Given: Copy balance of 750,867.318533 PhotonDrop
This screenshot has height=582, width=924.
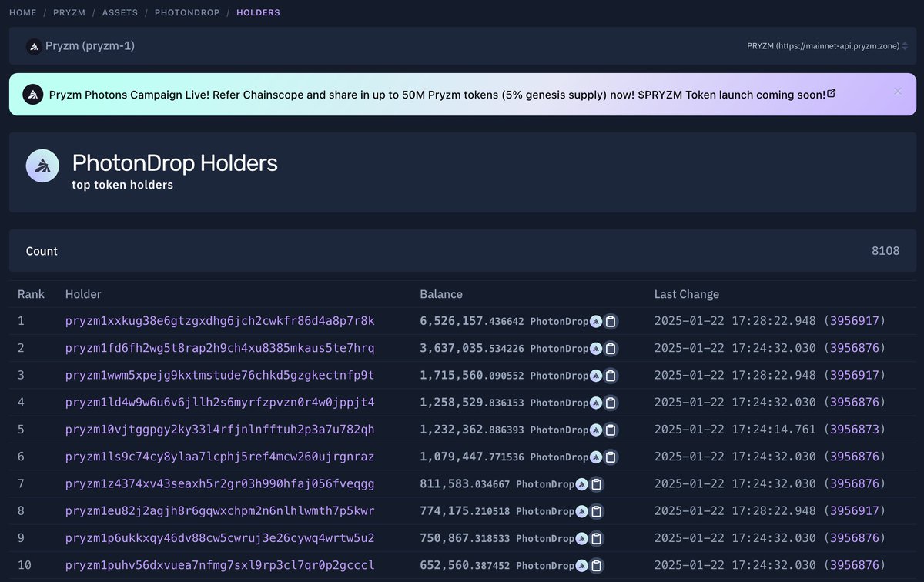Looking at the screenshot, I should coord(597,538).
